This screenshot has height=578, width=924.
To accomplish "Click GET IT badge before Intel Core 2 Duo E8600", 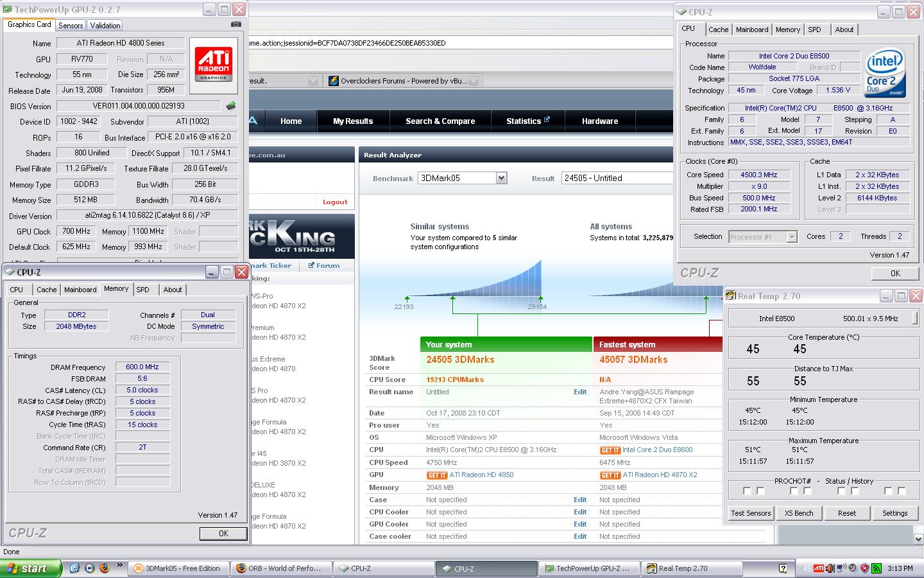I will (610, 450).
